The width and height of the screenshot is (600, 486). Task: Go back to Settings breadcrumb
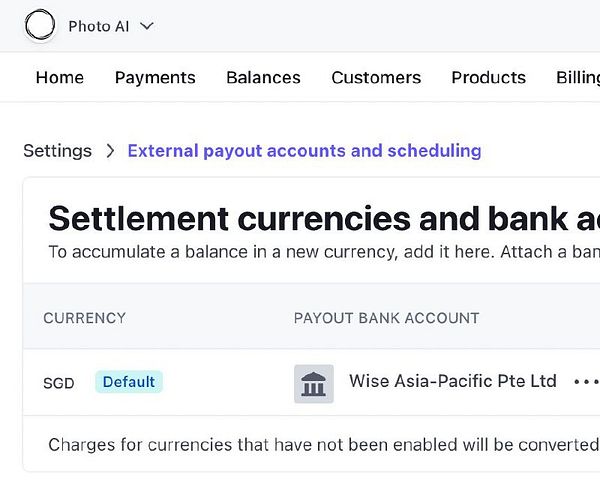click(57, 151)
